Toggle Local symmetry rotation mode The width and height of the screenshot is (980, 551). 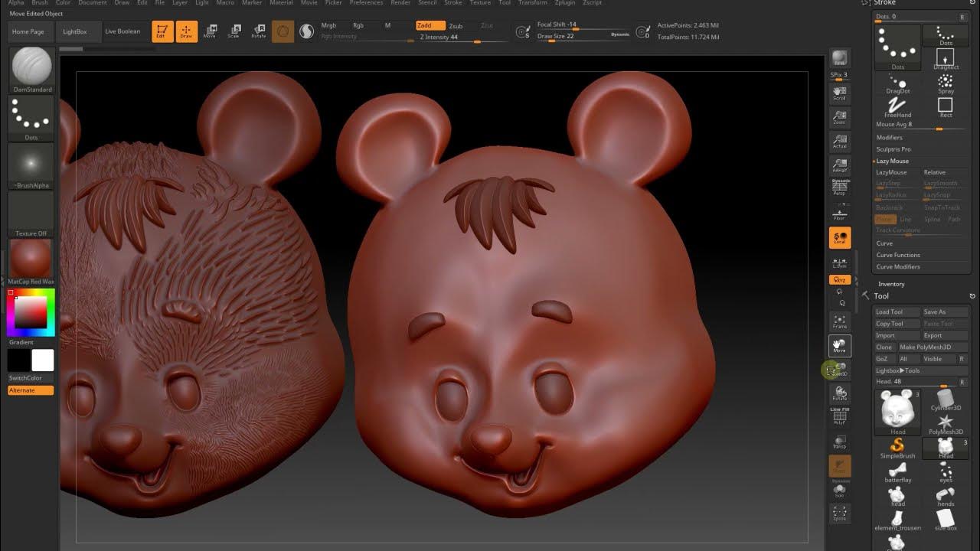(840, 238)
